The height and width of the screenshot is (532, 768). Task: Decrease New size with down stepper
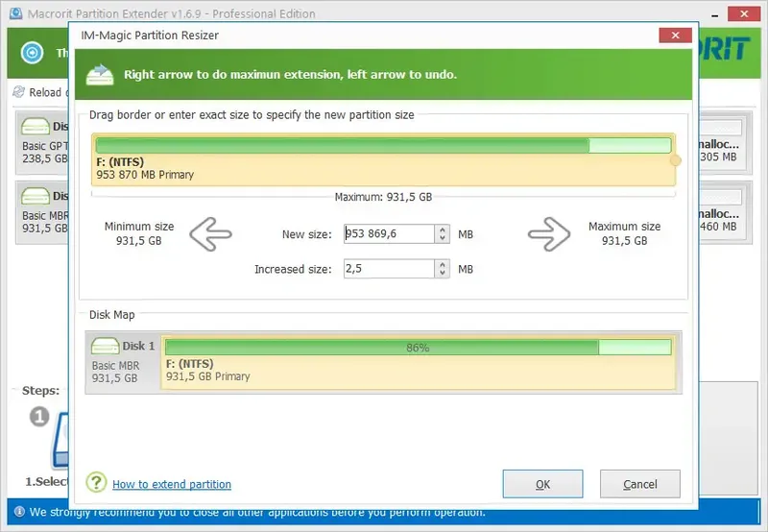pos(443,238)
